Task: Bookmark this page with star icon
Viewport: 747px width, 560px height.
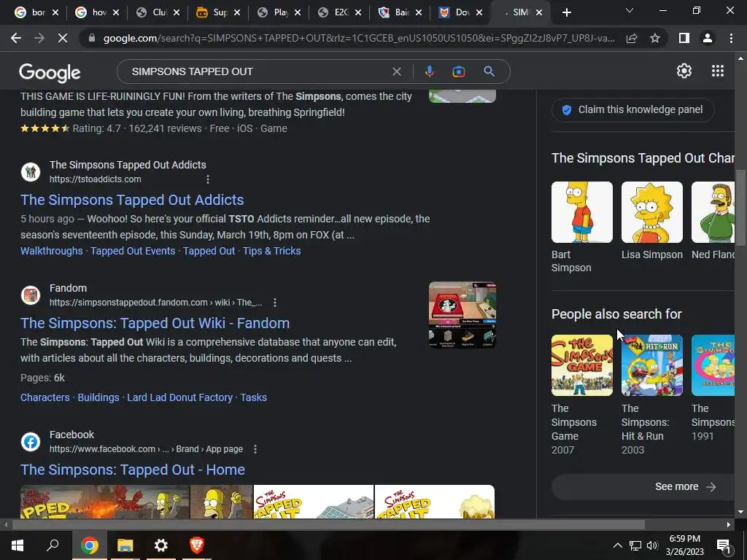Action: [x=655, y=38]
